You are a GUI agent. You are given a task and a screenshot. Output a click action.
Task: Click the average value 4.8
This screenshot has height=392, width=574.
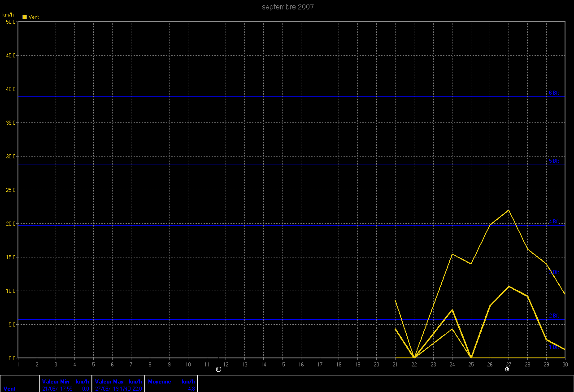point(191,389)
